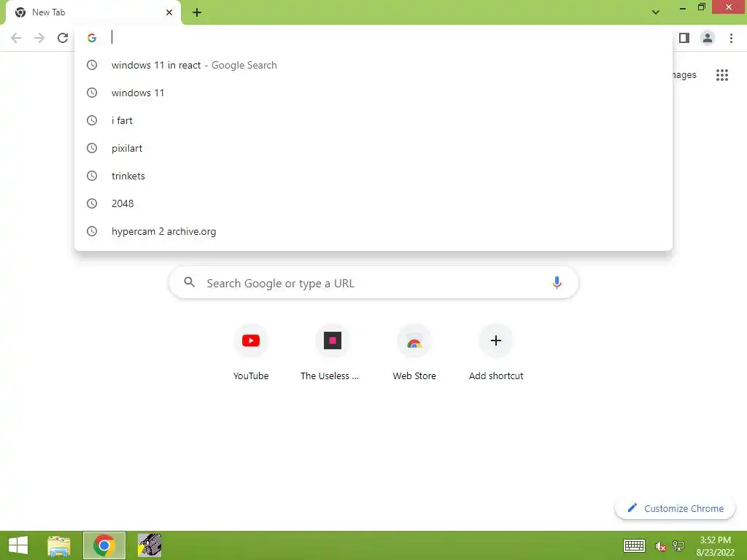This screenshot has width=747, height=560.
Task: Choose suggestion 'trinkets'
Action: pos(373,176)
